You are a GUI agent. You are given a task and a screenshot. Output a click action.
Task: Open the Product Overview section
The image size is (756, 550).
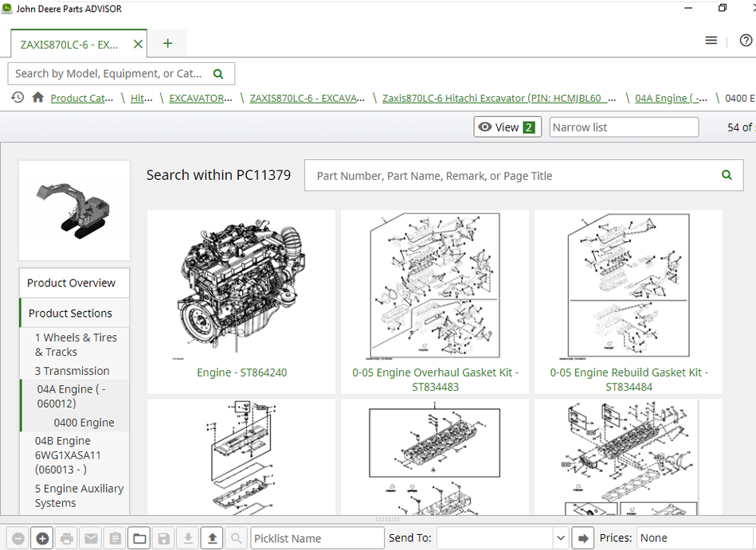point(71,283)
